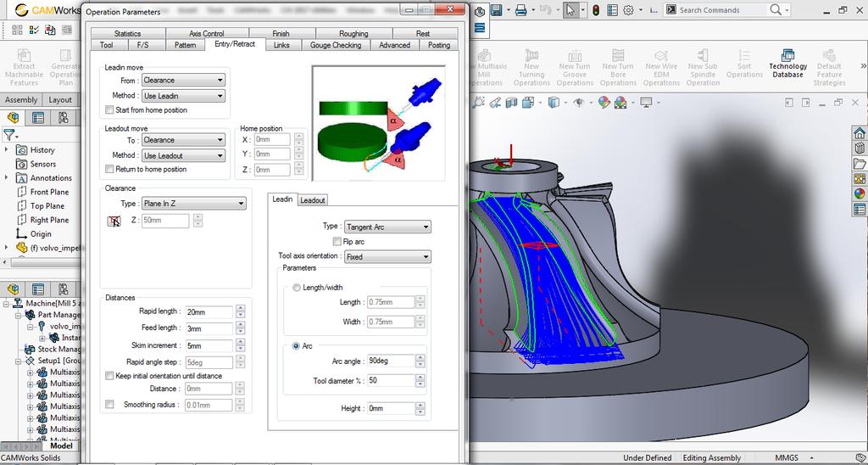Image resolution: width=868 pixels, height=465 pixels.
Task: Click Extract Machinable Features icon
Action: 24,56
